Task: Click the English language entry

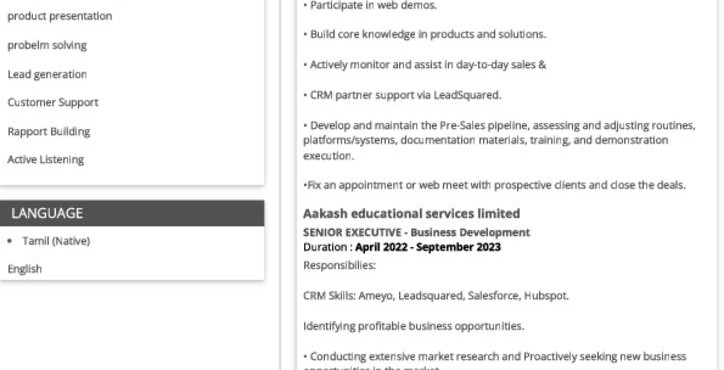Action: [x=24, y=268]
